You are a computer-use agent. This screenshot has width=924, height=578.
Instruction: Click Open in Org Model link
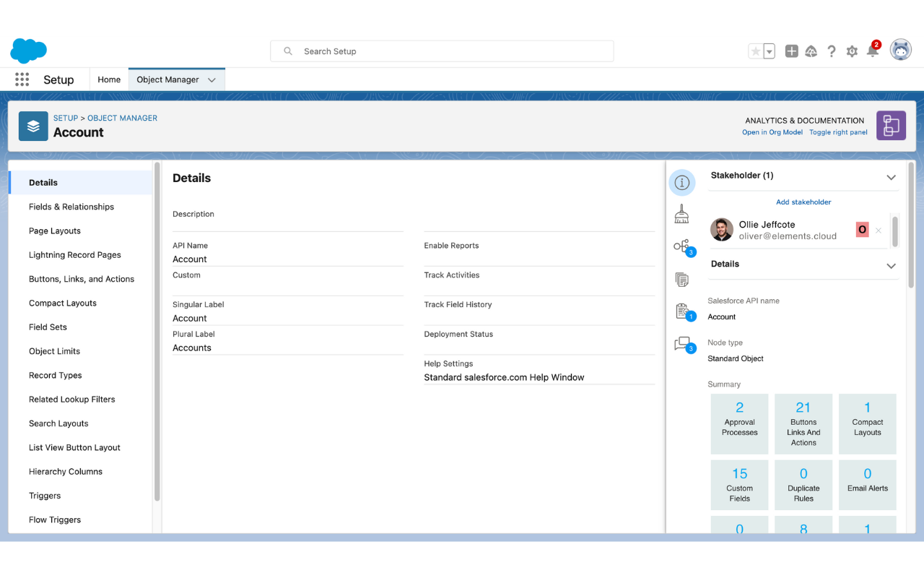click(x=772, y=132)
